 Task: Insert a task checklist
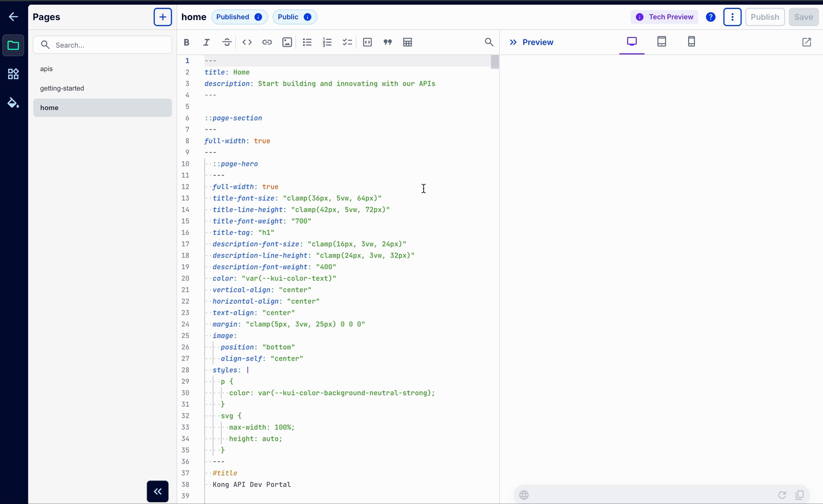click(347, 42)
